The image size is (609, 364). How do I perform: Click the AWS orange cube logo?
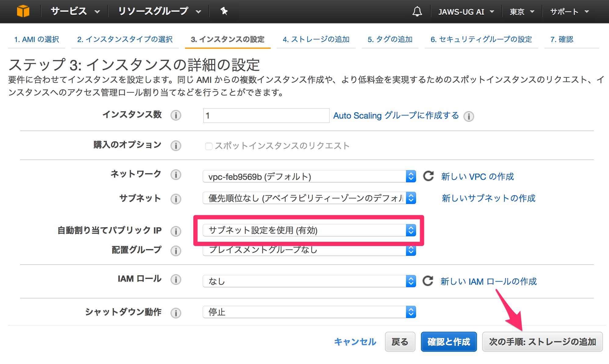tap(23, 11)
